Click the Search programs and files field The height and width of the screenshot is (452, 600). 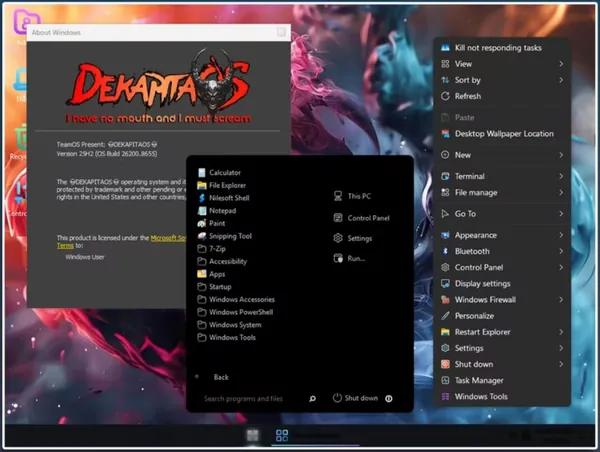point(254,399)
